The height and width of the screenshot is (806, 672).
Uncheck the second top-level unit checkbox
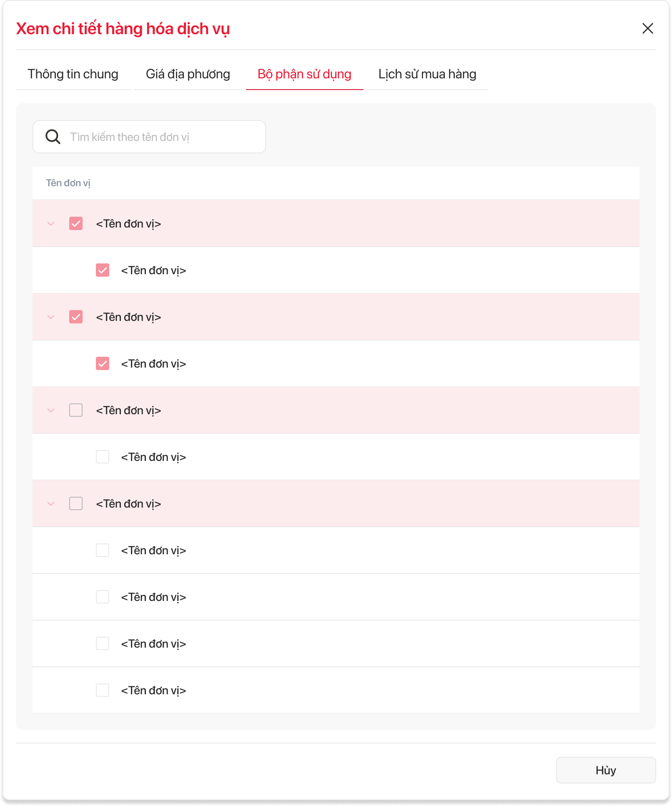click(x=76, y=317)
